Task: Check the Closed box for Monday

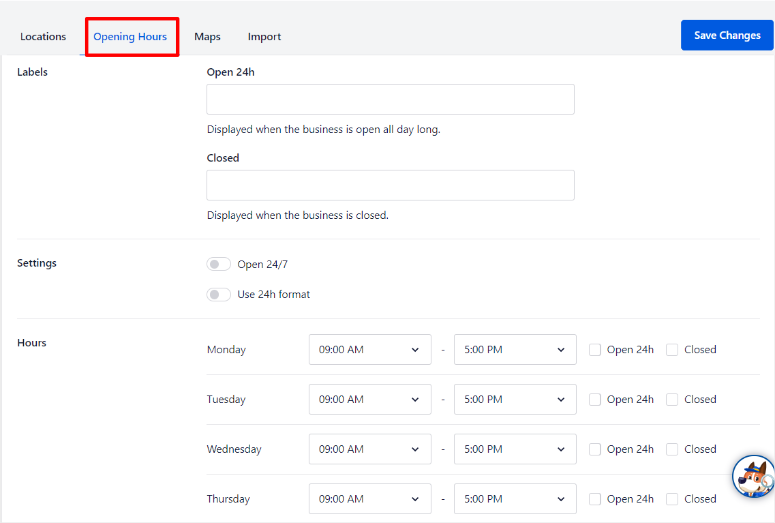Action: coord(672,350)
